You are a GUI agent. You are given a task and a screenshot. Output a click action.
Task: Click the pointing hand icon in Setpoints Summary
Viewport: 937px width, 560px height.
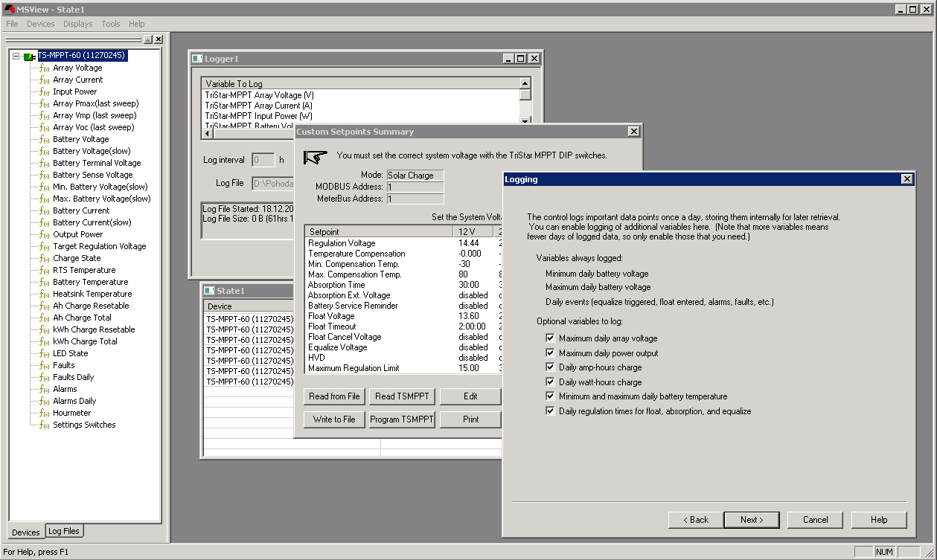tap(316, 157)
